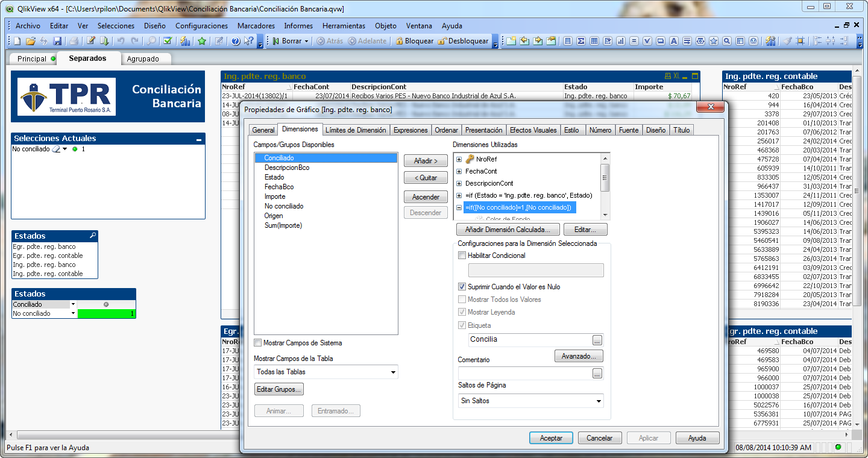Screen dimensions: 868x458
Task: Click the green star Add Bookmark icon
Action: click(x=202, y=41)
